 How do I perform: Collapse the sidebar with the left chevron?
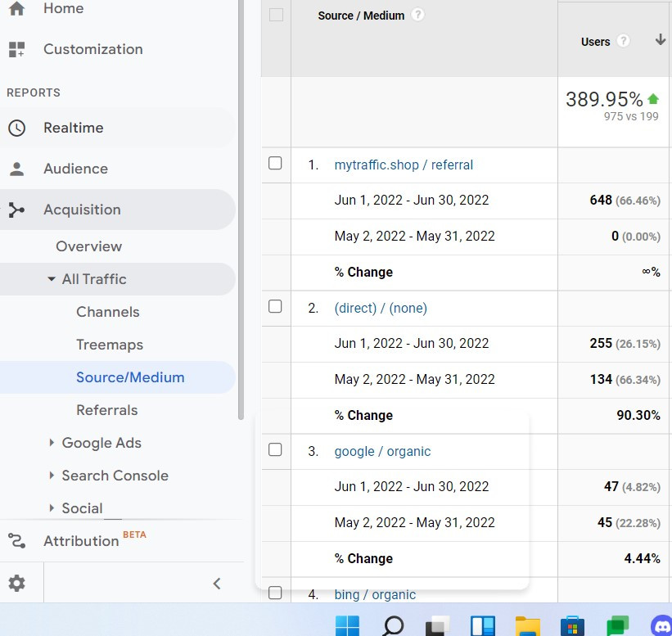click(217, 583)
